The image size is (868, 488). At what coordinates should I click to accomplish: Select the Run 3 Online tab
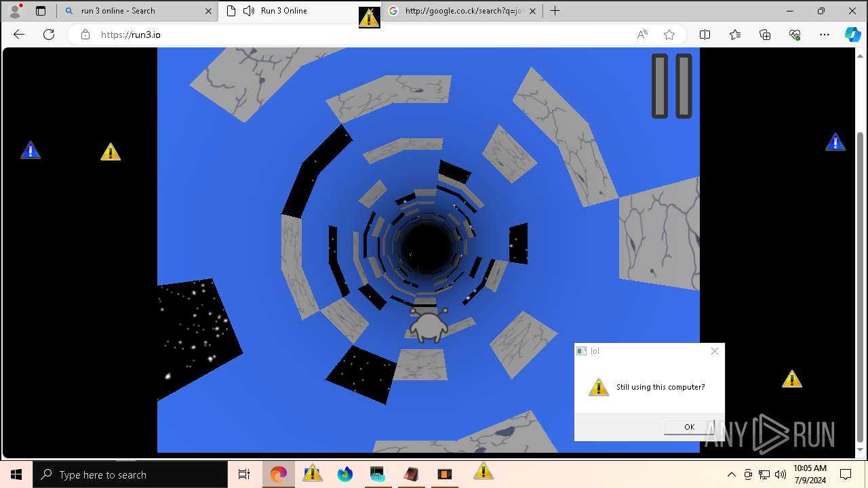click(300, 11)
